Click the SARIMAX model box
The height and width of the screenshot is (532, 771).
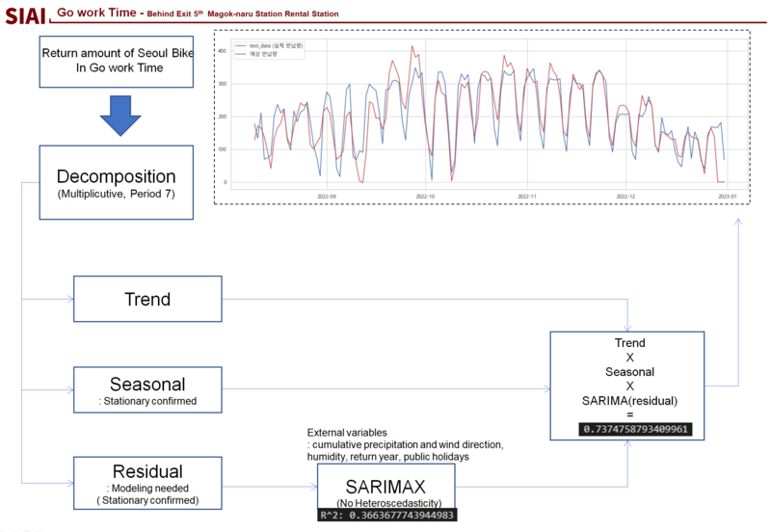386,488
